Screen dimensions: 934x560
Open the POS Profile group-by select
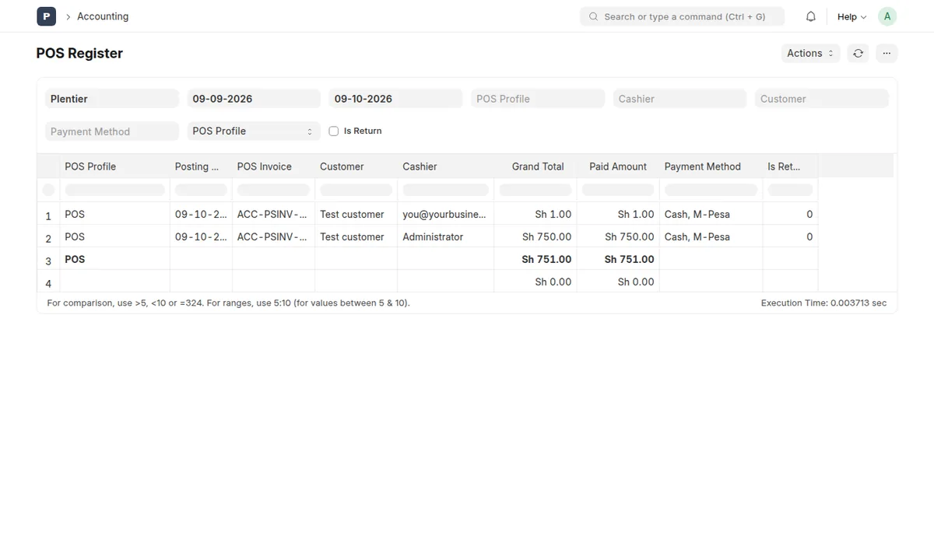click(x=254, y=131)
